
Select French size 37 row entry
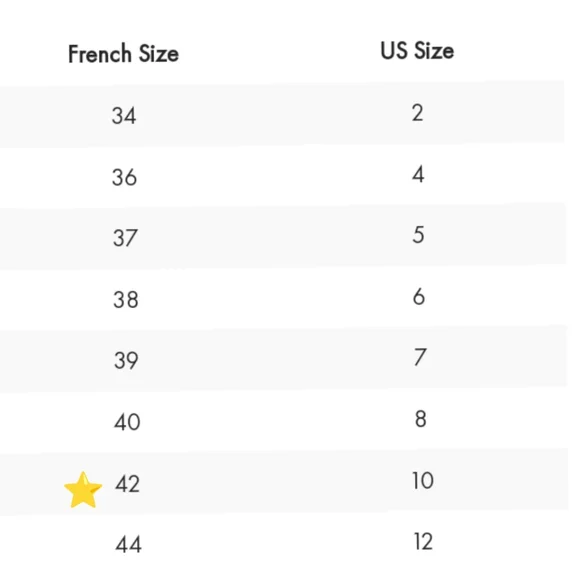pos(125,238)
